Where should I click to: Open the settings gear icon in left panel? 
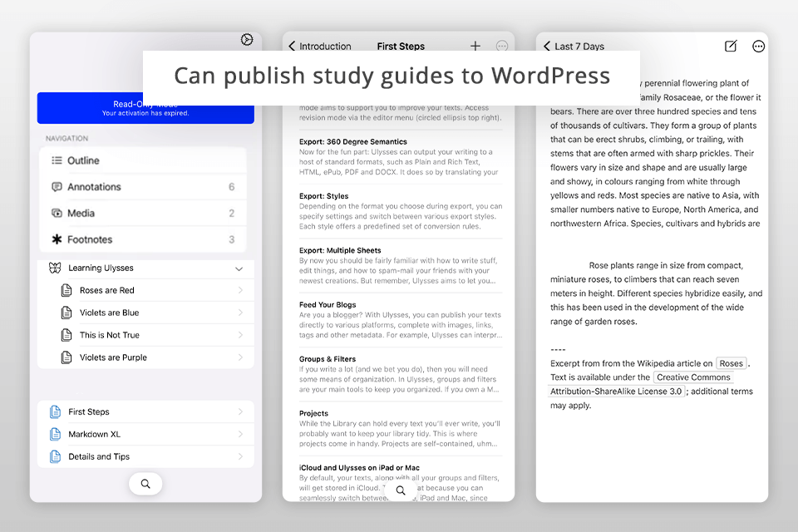click(247, 40)
